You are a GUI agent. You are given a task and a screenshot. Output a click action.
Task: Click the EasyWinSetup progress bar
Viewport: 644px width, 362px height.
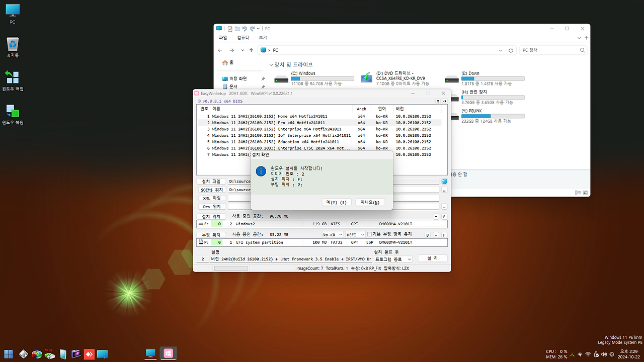click(x=231, y=268)
